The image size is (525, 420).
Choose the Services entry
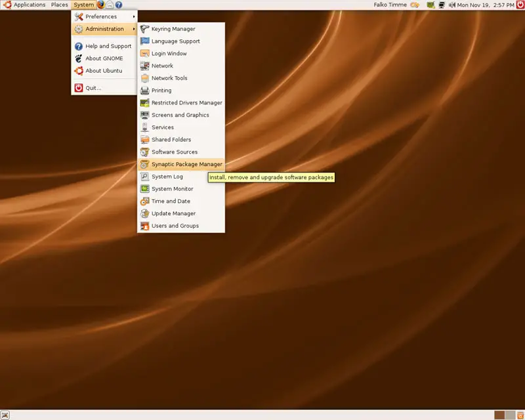[181, 127]
